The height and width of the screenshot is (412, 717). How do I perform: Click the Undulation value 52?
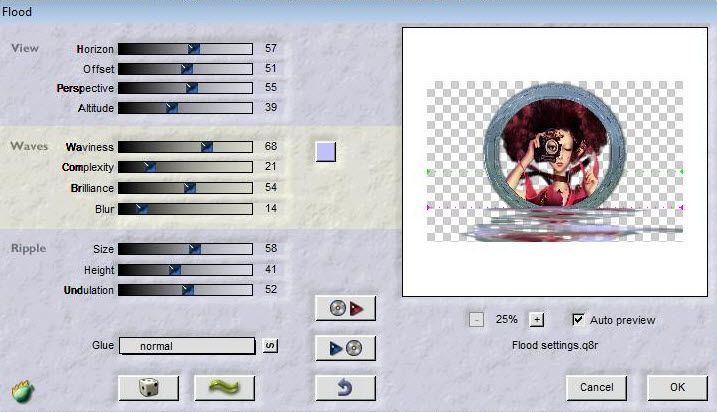(x=271, y=289)
